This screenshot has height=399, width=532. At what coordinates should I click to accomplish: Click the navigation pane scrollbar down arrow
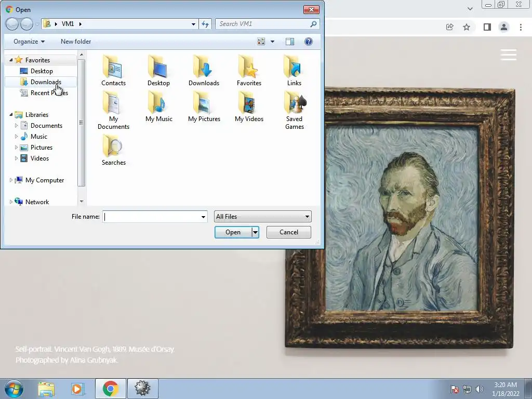tap(82, 202)
